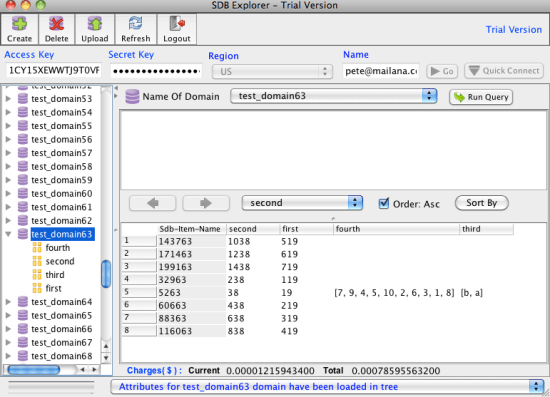Click inside the query text area
Image resolution: width=550 pixels, height=397 pixels.
(334, 150)
